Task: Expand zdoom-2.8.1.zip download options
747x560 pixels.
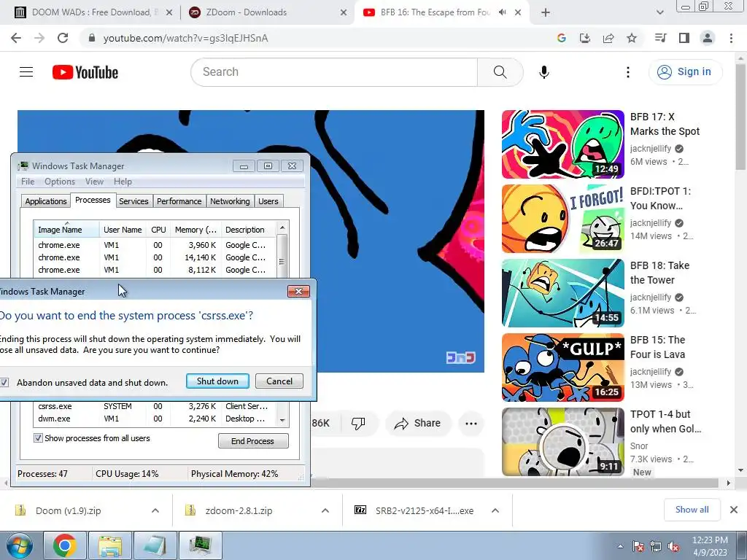Action: click(x=325, y=510)
